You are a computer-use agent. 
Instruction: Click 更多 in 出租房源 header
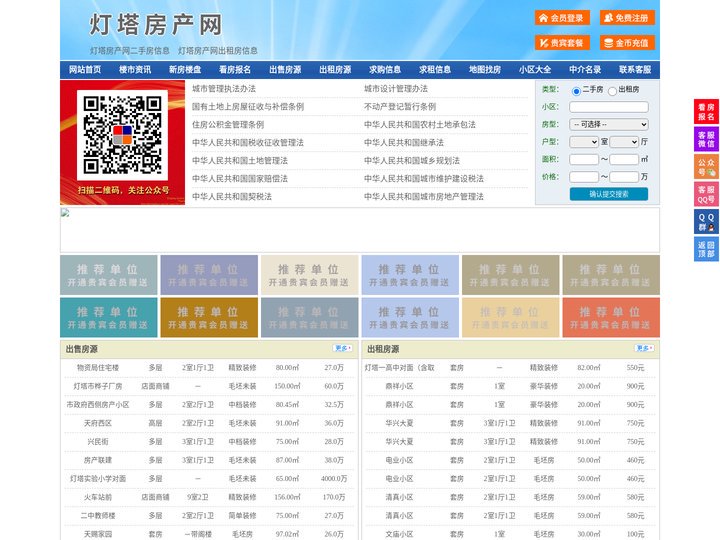click(x=644, y=348)
